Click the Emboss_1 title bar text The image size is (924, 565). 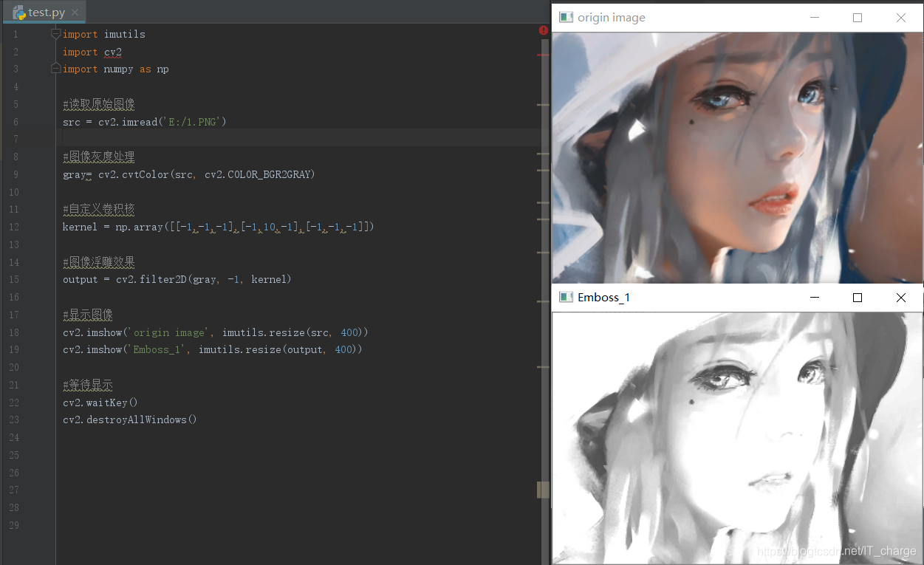pos(603,297)
